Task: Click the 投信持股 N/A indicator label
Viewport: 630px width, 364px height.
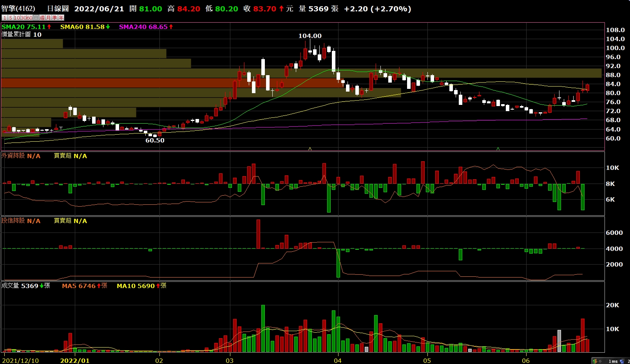Action: (x=21, y=221)
